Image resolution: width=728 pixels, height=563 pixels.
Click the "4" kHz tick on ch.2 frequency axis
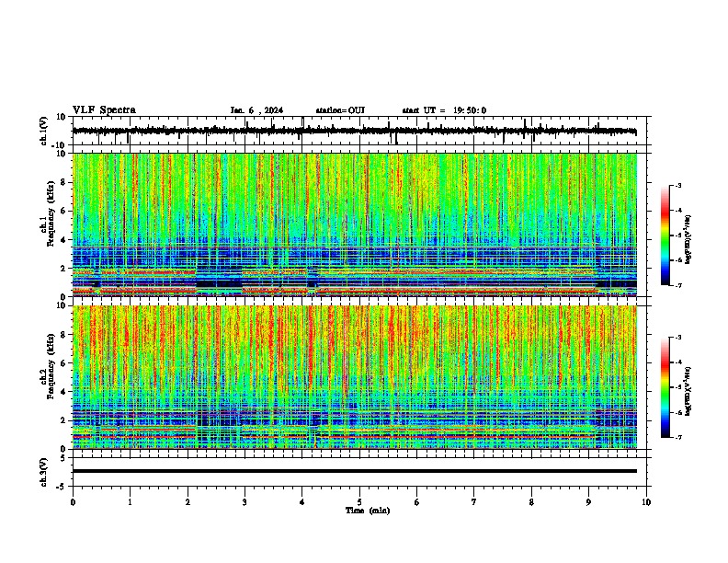pyautogui.click(x=64, y=392)
